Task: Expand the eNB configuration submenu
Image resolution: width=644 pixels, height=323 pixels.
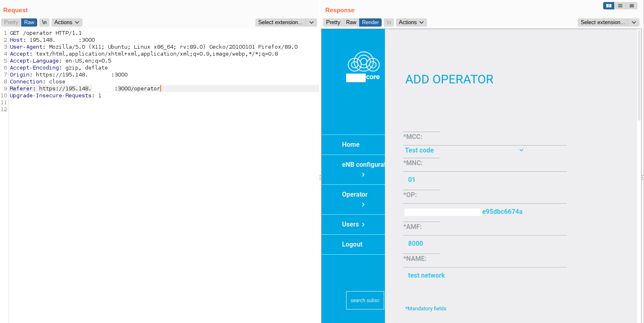Action: click(x=363, y=175)
